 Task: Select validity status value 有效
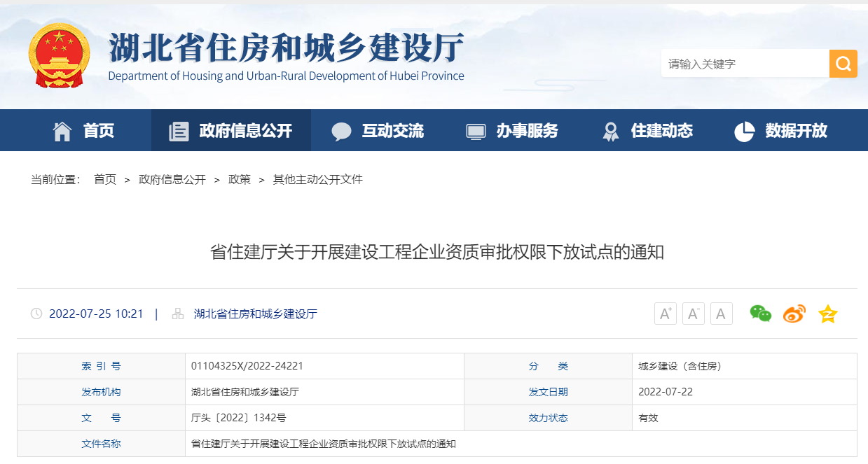pyautogui.click(x=649, y=418)
